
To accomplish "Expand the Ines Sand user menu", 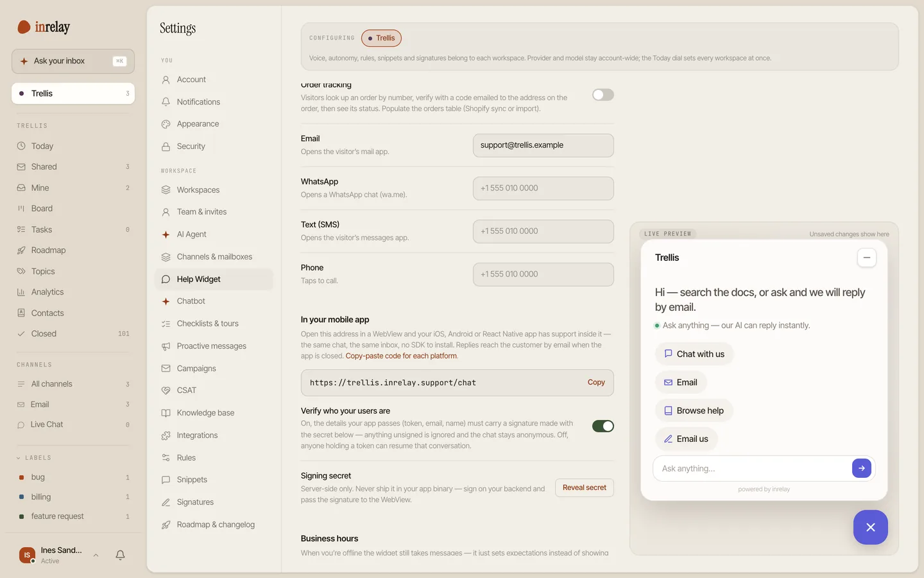I will tap(96, 556).
